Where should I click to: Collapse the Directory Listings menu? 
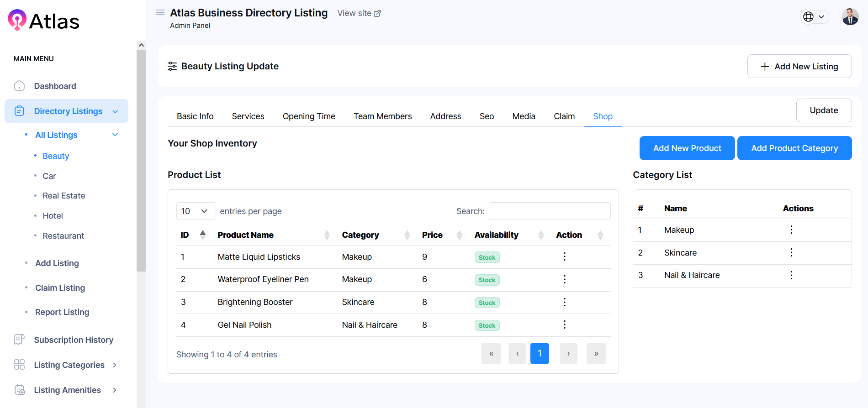click(x=115, y=111)
